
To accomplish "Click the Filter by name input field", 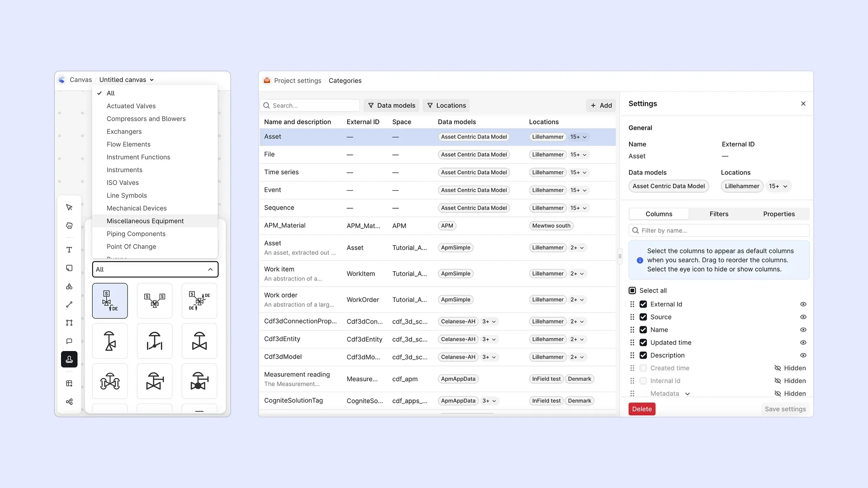I will coord(719,230).
